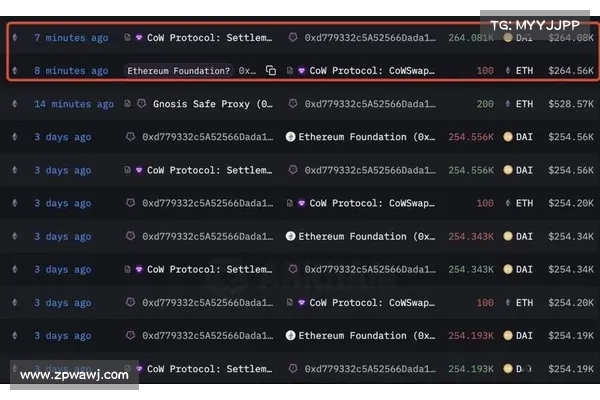
Task: Open the '8 minutes ago' transaction
Action: (71, 70)
